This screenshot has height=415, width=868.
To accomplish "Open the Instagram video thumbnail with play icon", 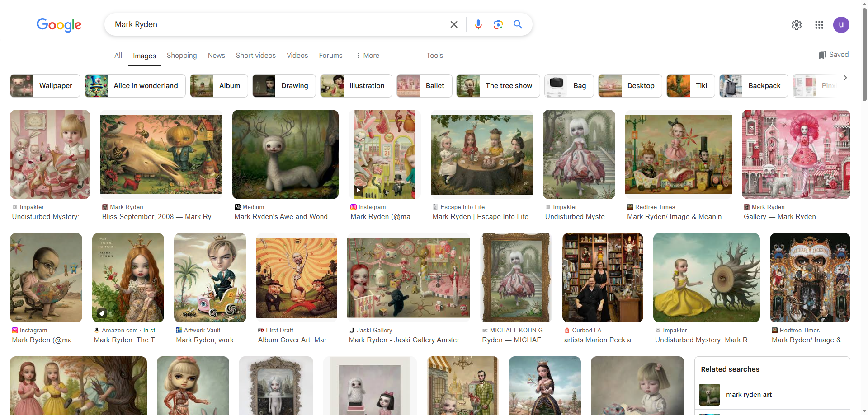I will point(385,154).
